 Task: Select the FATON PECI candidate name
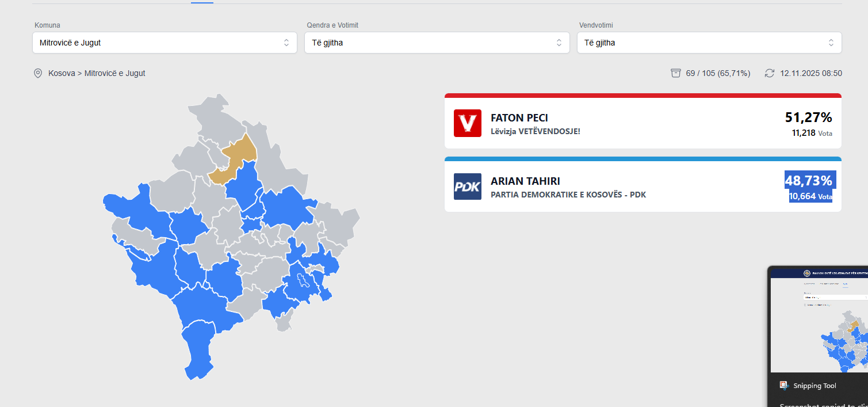pyautogui.click(x=519, y=118)
